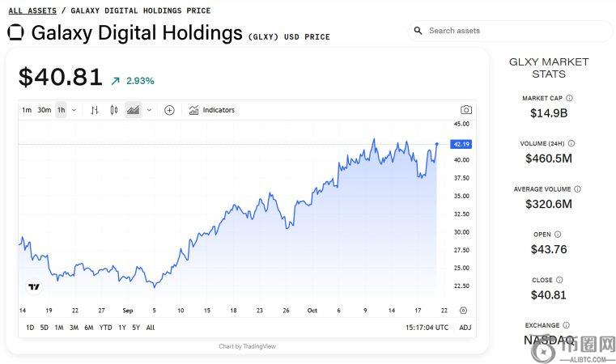Expand the chart style dropdown arrow

(x=149, y=110)
